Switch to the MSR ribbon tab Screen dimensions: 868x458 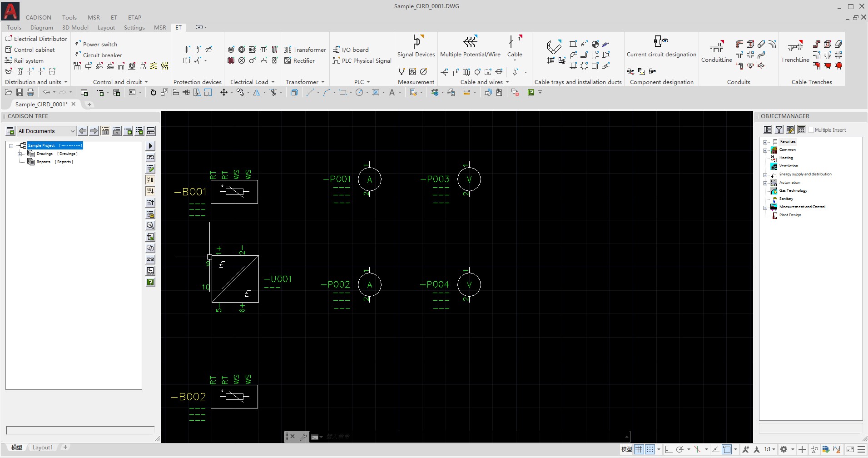160,28
